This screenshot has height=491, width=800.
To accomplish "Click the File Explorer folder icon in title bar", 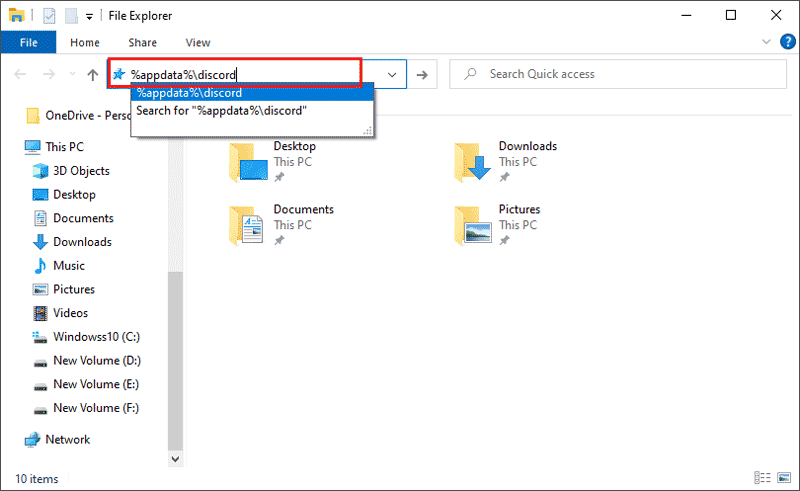I will tap(16, 15).
